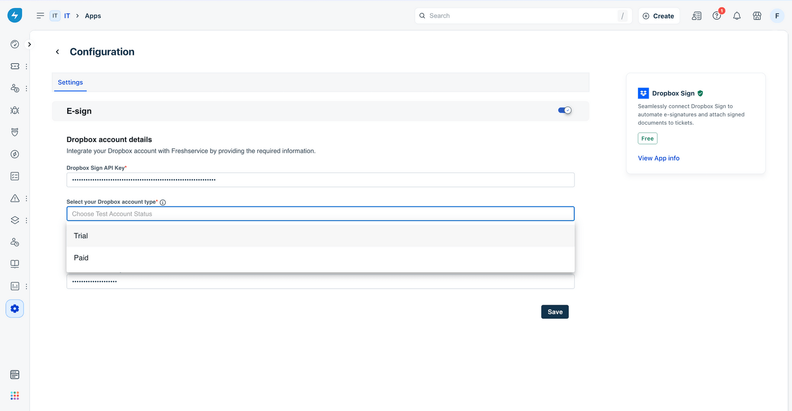Click the Dropbox Sign app title
The width and height of the screenshot is (792, 411).
click(673, 93)
